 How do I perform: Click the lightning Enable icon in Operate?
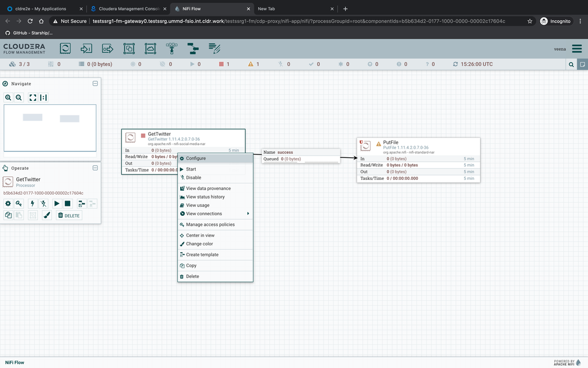tap(32, 203)
